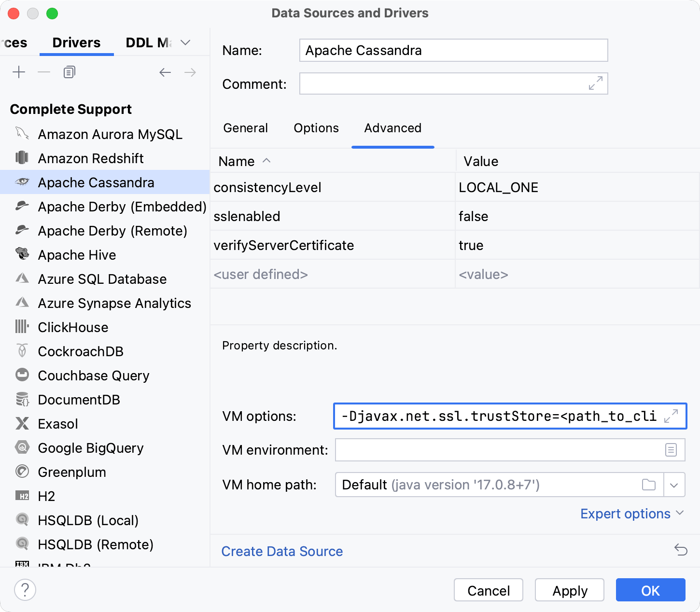Viewport: 700px width, 612px height.
Task: Click the Create Data Source link
Action: (282, 551)
